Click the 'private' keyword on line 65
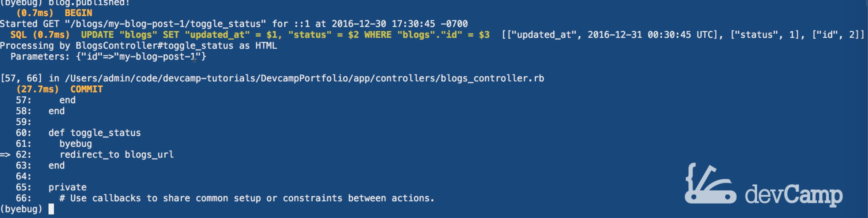The width and height of the screenshot is (868, 218). pos(68,187)
